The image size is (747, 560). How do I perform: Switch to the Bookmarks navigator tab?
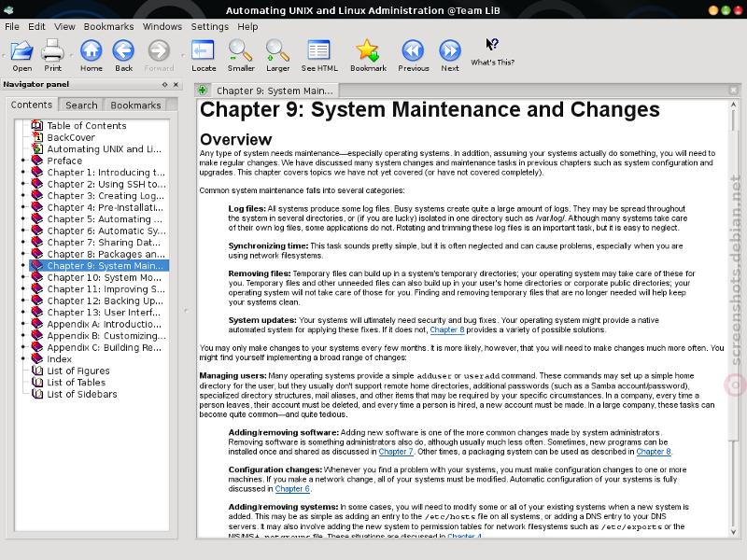(135, 105)
